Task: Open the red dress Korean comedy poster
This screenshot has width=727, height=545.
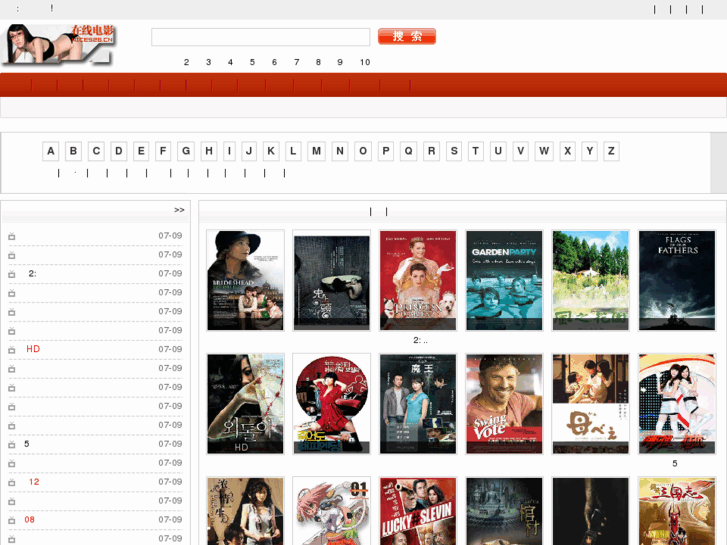Action: point(332,404)
